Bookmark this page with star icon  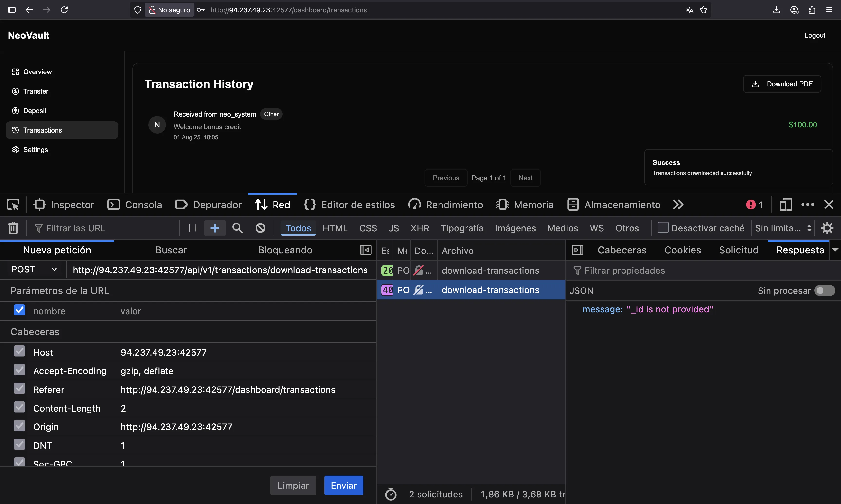(x=704, y=10)
